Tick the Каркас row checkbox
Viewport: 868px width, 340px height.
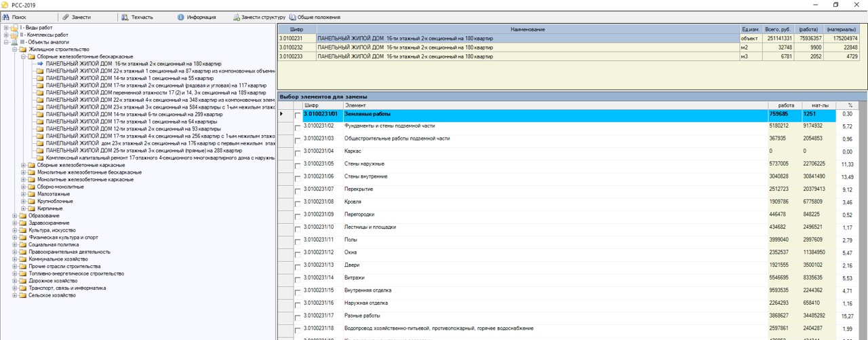click(x=298, y=154)
